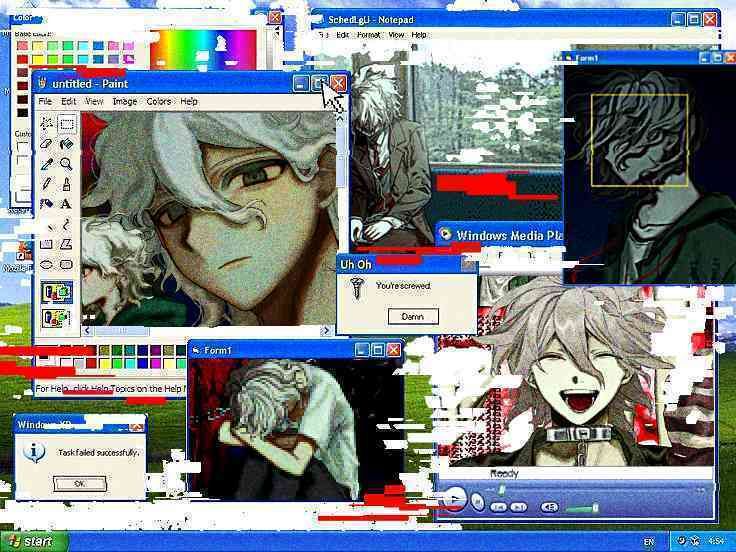Screen dimensions: 736x552
Task: Pick the Fill With Color bucket tool
Action: pos(66,144)
